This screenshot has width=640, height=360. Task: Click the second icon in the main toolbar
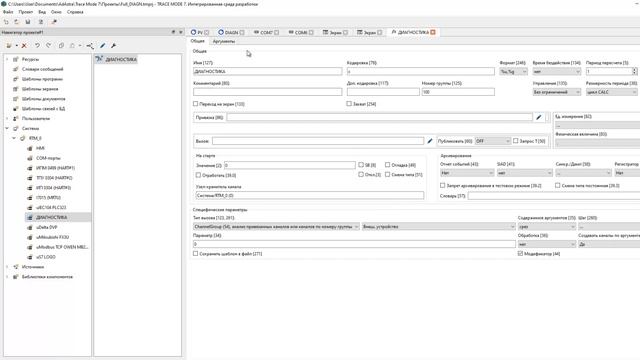point(17,22)
